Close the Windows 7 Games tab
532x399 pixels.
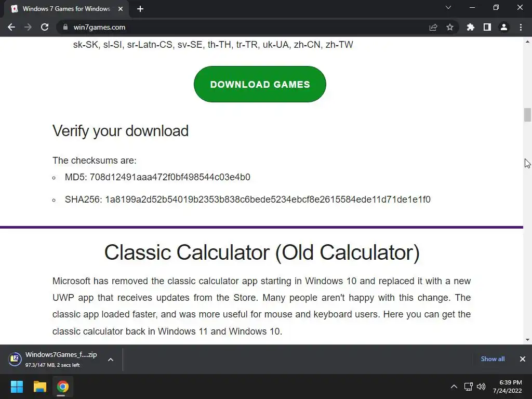click(x=121, y=9)
